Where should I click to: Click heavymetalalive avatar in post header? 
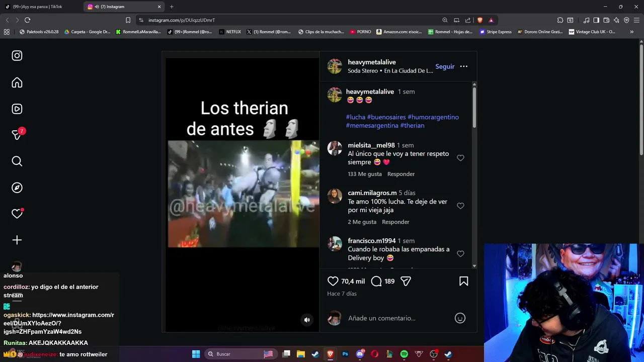point(335,66)
